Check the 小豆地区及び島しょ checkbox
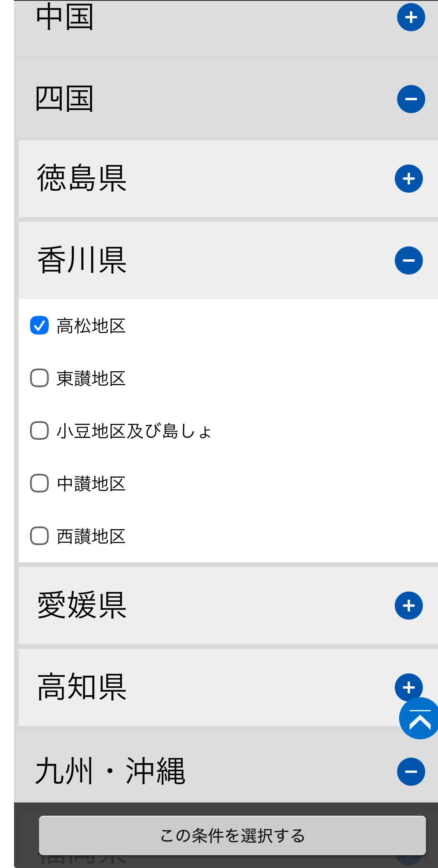 coord(39,431)
